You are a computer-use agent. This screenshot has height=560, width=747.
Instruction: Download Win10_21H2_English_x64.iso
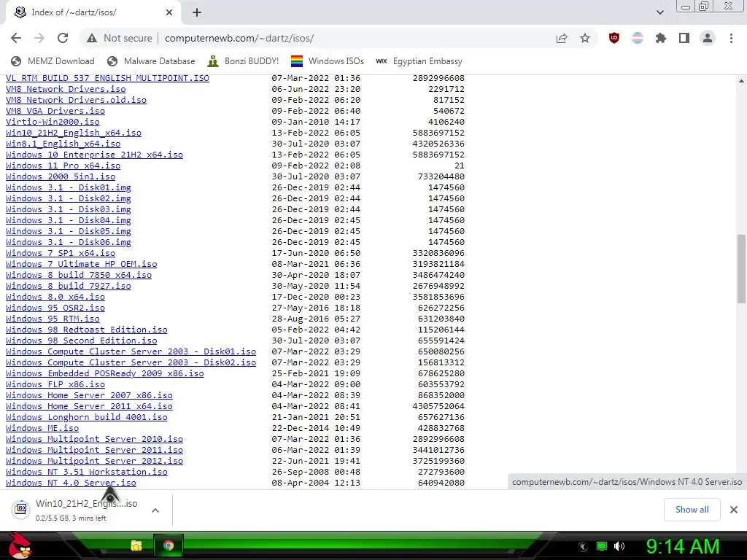(x=74, y=133)
